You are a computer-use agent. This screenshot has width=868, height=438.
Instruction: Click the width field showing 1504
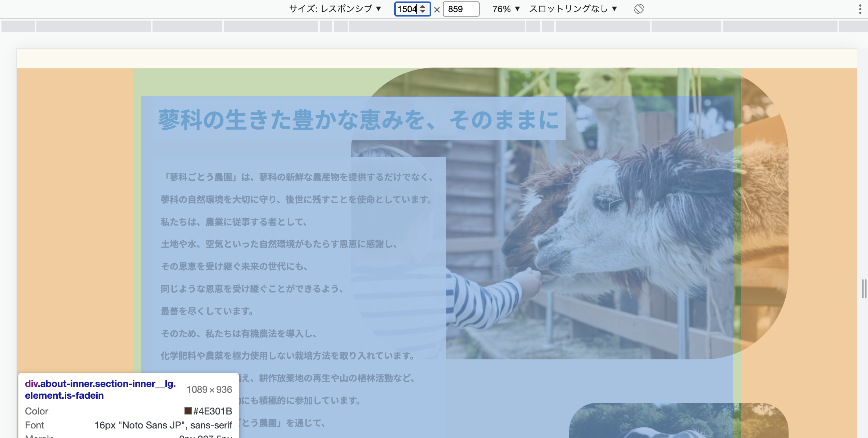(x=407, y=9)
